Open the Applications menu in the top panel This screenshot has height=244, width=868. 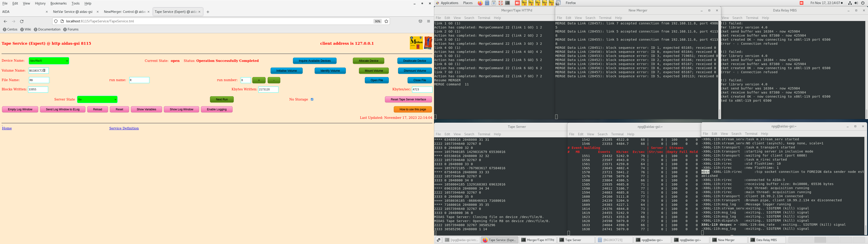tap(449, 3)
